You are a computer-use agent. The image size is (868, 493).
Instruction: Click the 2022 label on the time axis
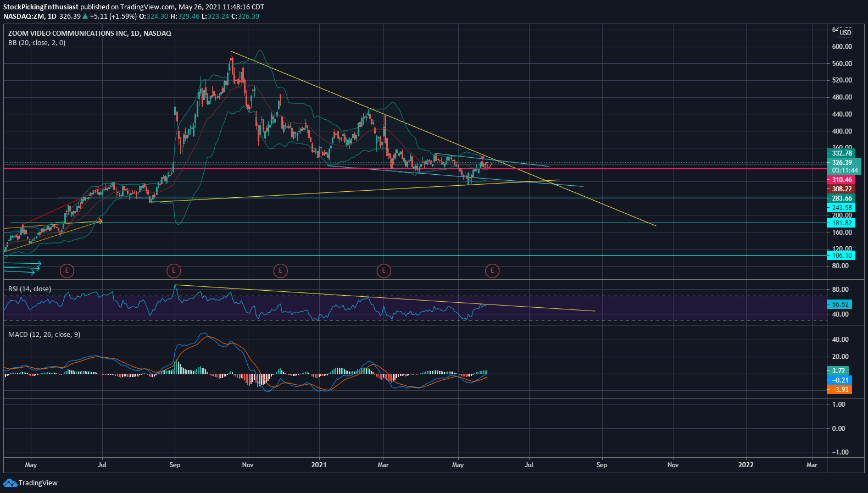pos(746,465)
